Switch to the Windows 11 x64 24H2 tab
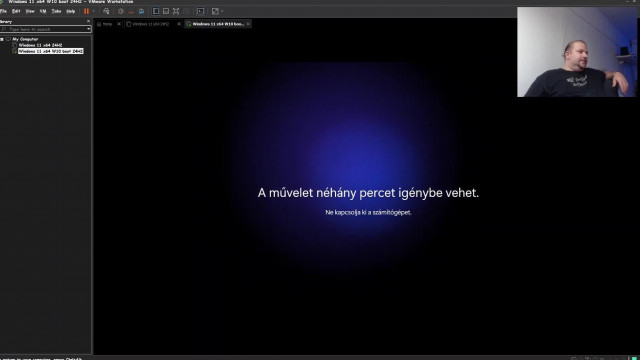 [x=150, y=24]
